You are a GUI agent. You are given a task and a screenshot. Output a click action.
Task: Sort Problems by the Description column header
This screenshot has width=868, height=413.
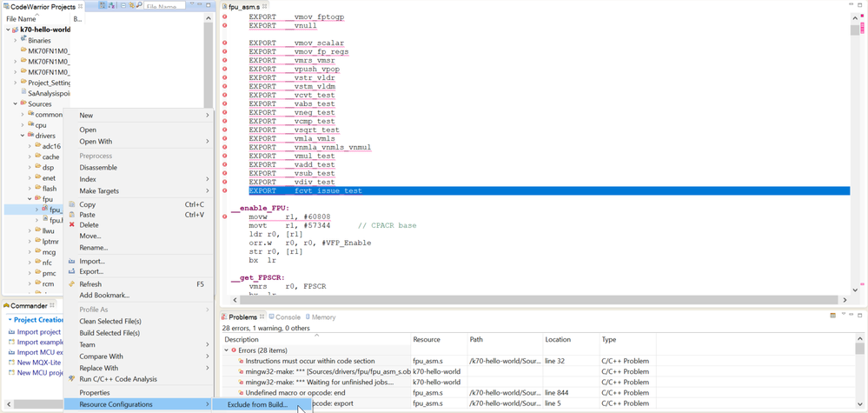click(316, 339)
